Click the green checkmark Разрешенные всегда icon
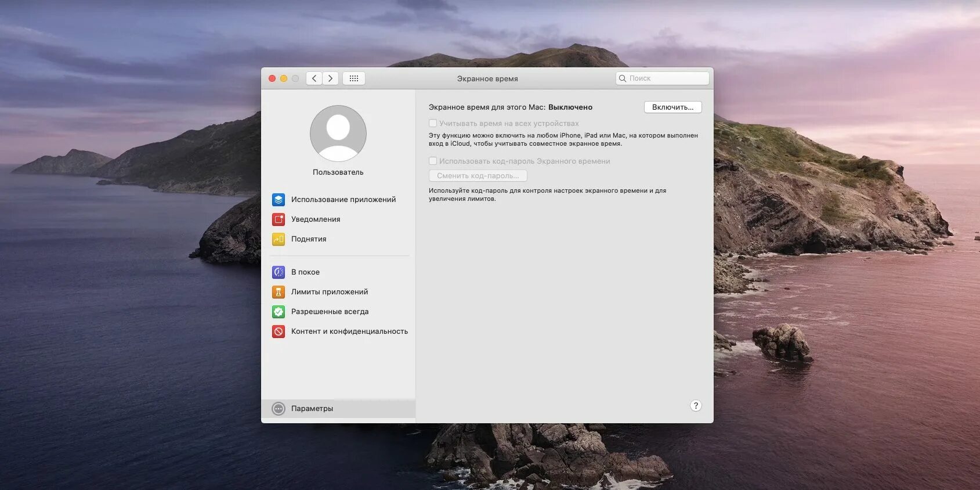Image resolution: width=980 pixels, height=490 pixels. point(279,312)
